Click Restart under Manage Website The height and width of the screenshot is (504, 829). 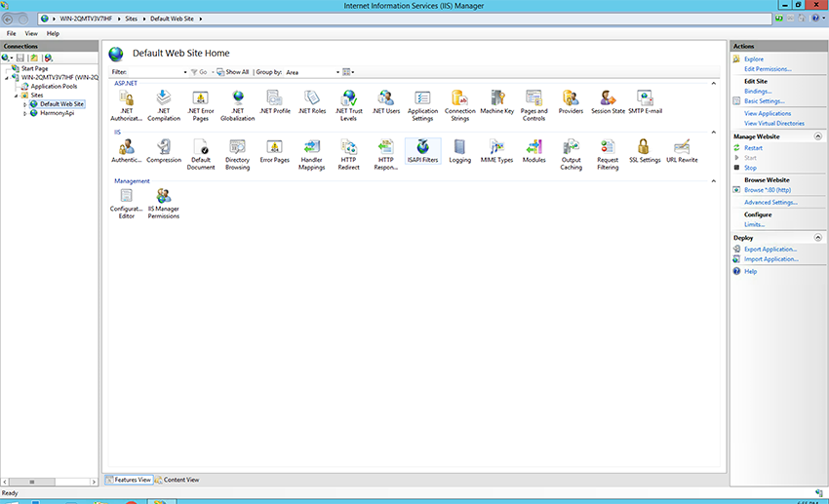click(x=753, y=147)
